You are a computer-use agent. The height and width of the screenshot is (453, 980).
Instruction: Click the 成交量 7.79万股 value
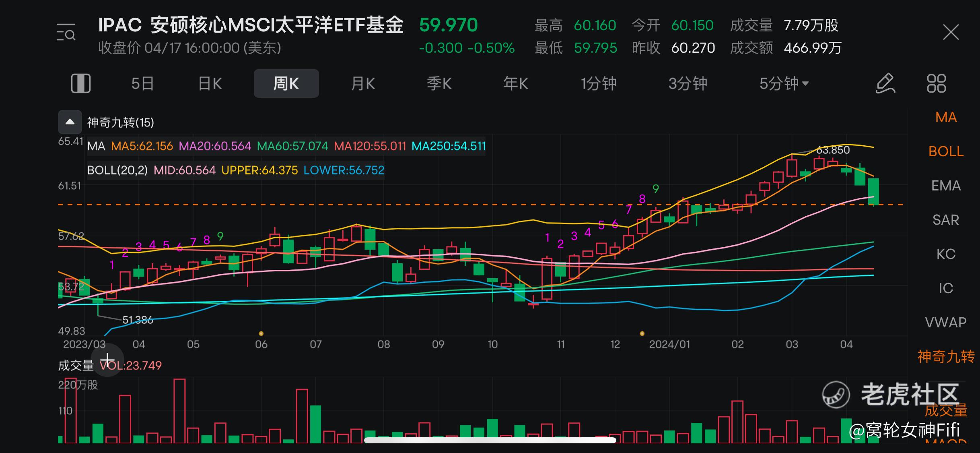pyautogui.click(x=811, y=25)
